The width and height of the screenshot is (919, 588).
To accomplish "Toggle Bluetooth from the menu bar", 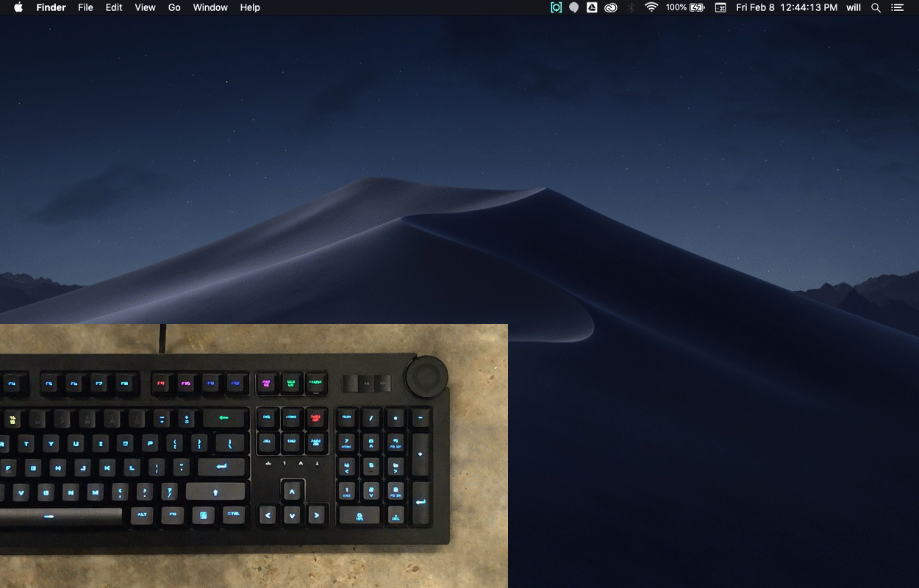I will pos(631,7).
